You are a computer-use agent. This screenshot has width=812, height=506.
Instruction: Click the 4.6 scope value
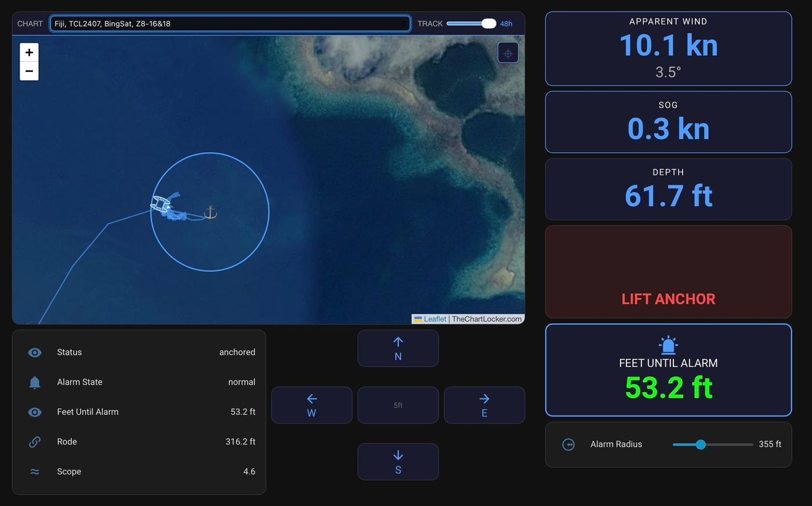[x=249, y=472]
